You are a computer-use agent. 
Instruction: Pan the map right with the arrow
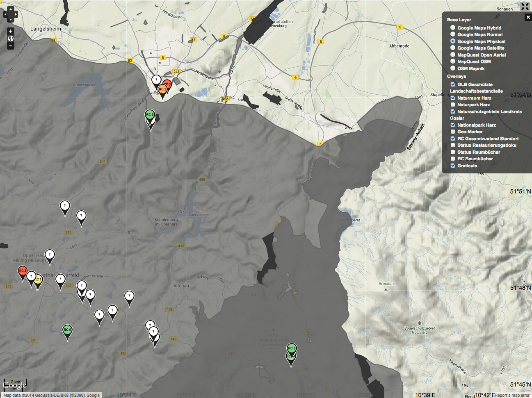click(x=16, y=14)
